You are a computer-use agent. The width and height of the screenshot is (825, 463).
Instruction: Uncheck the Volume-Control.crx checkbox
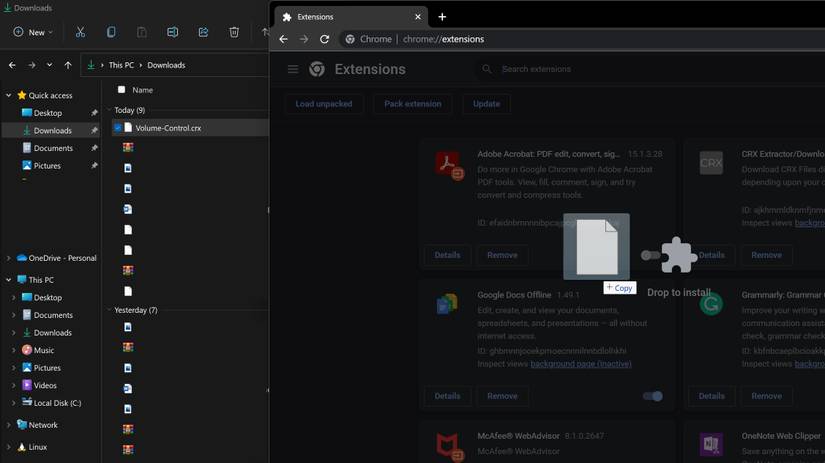tap(118, 128)
